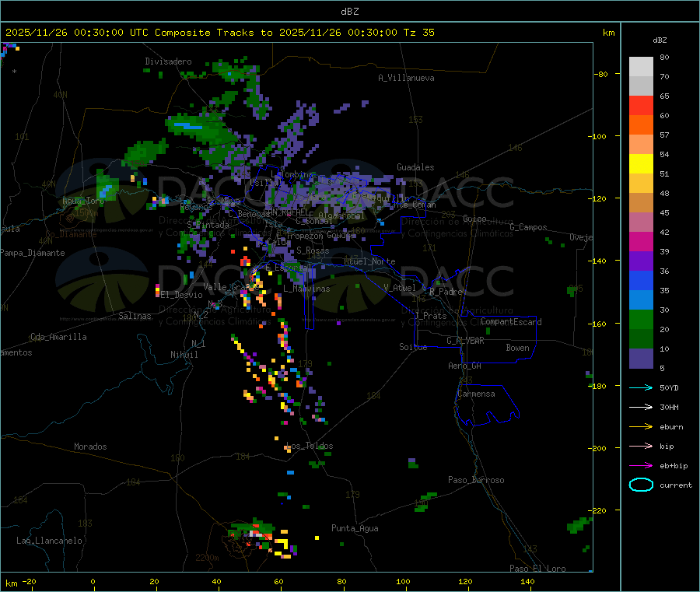Click the CompartEscard label

tap(511, 321)
